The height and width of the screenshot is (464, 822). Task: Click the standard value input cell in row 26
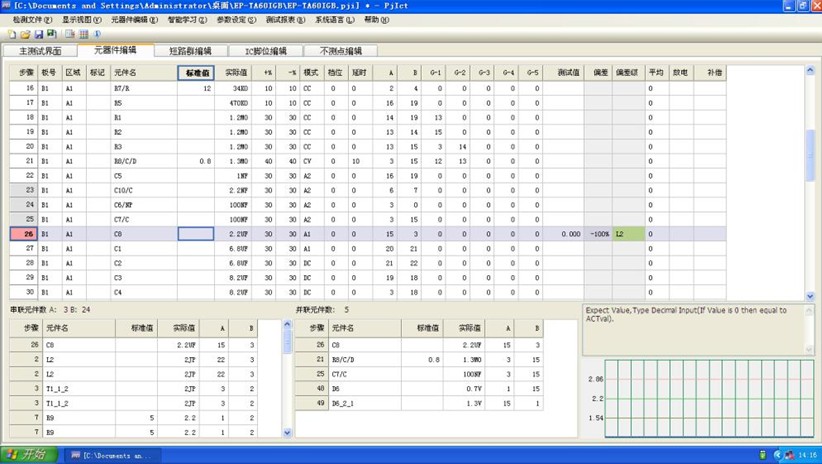(x=196, y=234)
